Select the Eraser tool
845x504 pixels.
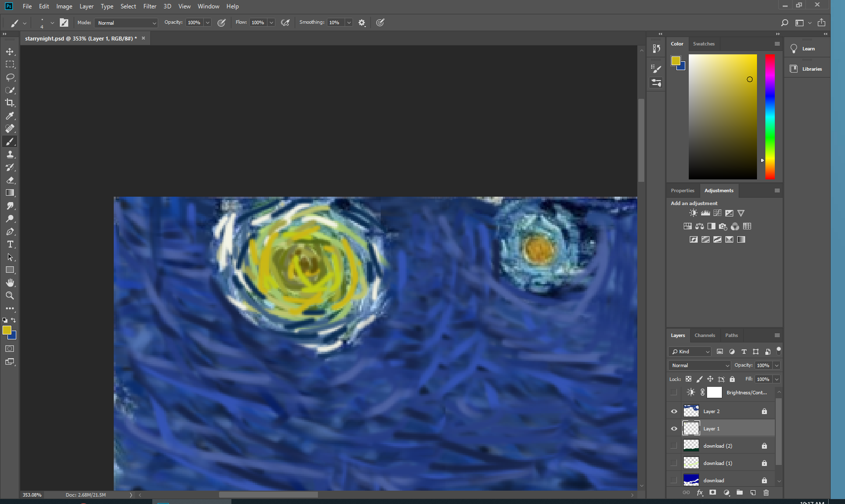pos(10,180)
